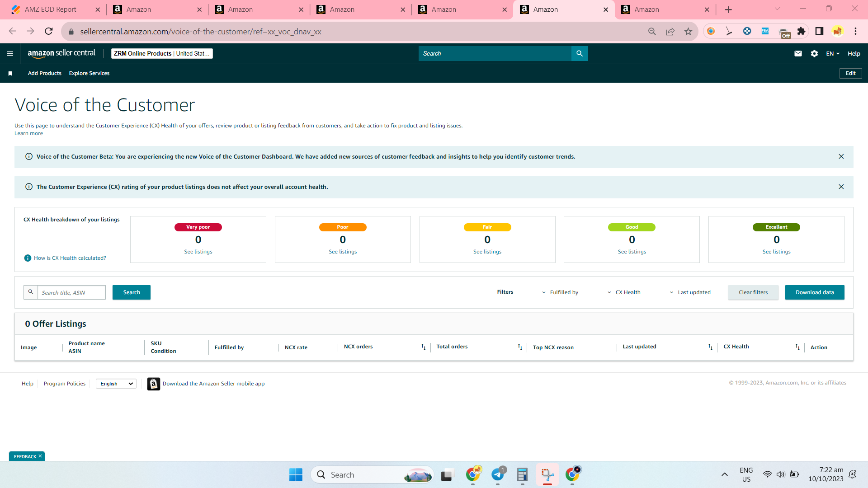
Task: Open Chrome three-dot menu
Action: tap(855, 31)
